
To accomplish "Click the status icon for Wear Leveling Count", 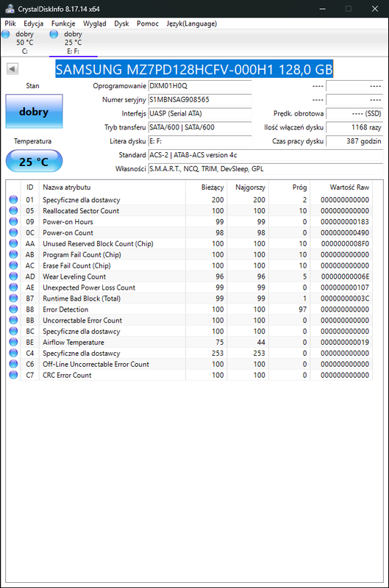I will point(13,276).
